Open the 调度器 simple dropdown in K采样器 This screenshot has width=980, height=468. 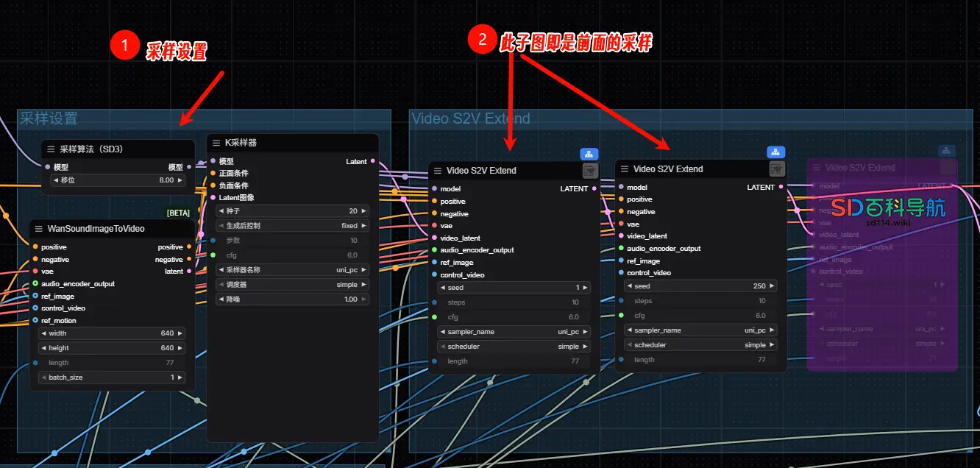click(x=291, y=285)
